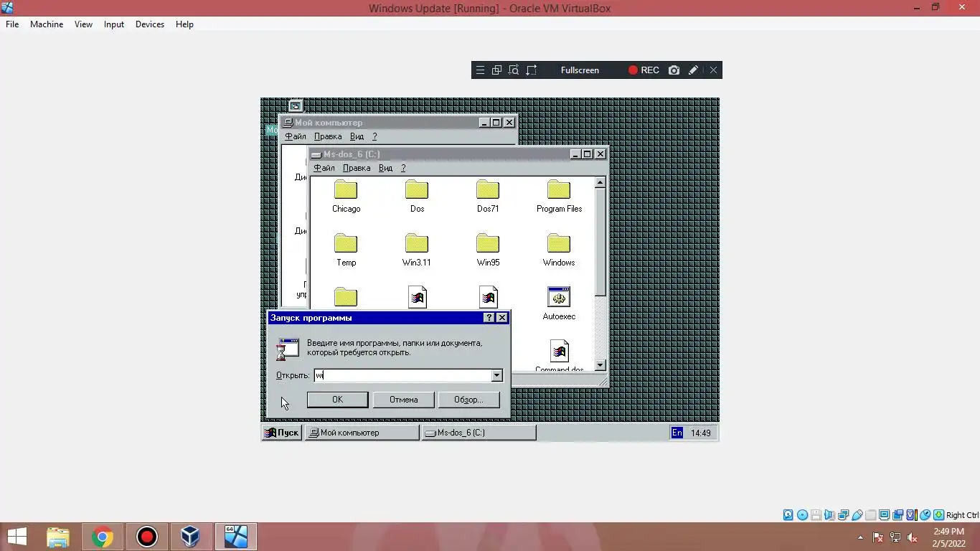Viewport: 980px width, 551px height.
Task: Start recording with the REC button
Action: point(644,70)
